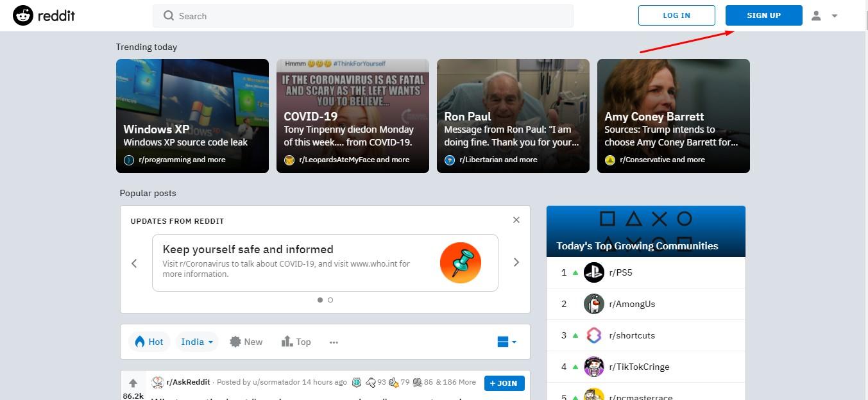Click the + JOIN button for r/AskReddit

point(504,383)
